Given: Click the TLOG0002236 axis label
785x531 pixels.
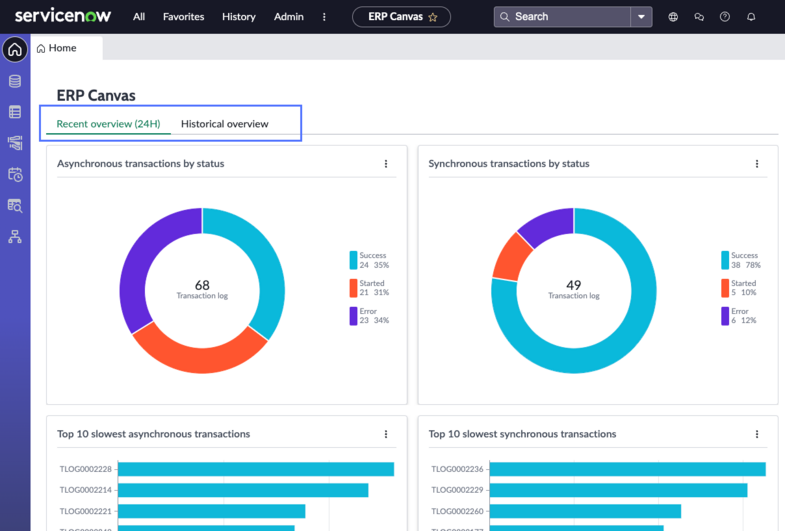Looking at the screenshot, I should coord(457,469).
